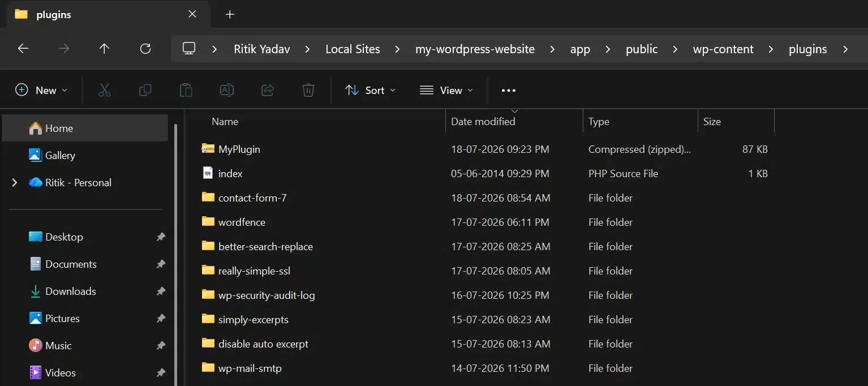Refresh the plugins folder view
This screenshot has width=868, height=386.
click(x=145, y=49)
